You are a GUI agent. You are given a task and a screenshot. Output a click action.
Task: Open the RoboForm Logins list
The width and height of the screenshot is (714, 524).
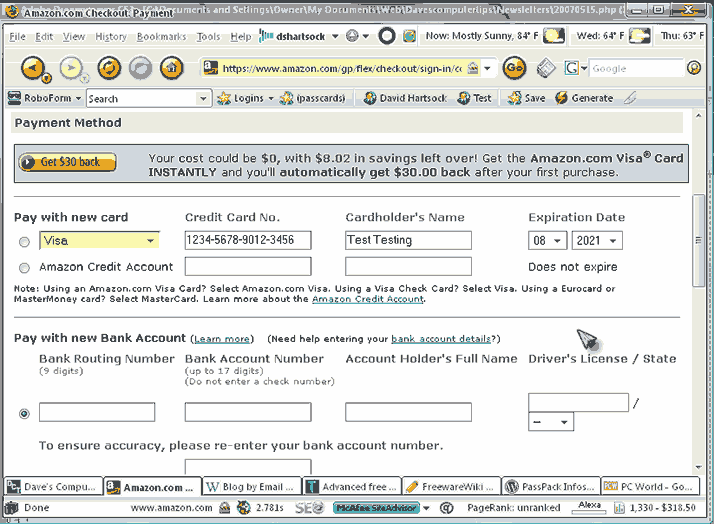245,98
